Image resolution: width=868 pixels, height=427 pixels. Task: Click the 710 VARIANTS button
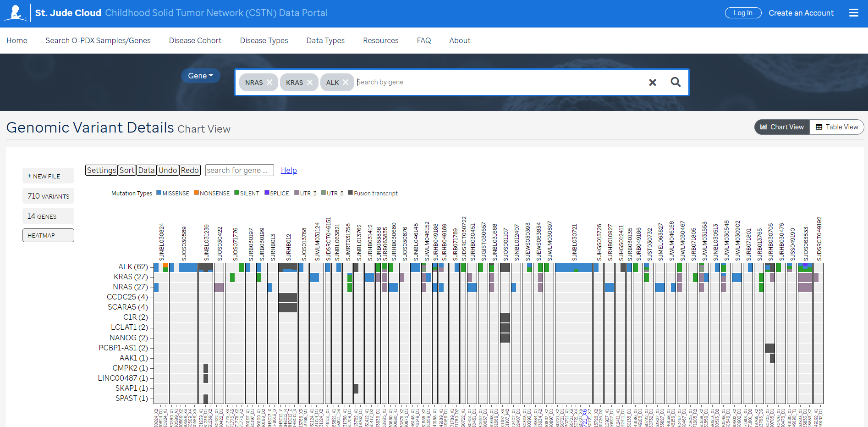(48, 196)
